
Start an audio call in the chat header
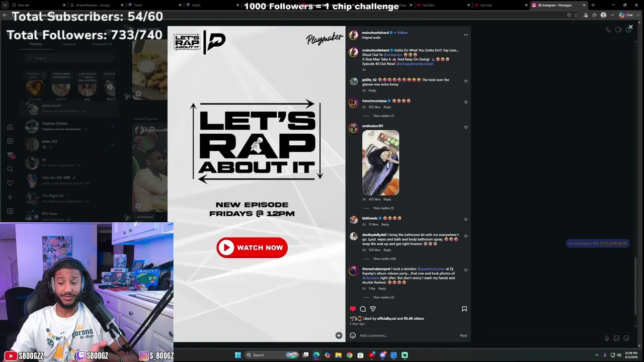(x=608, y=30)
